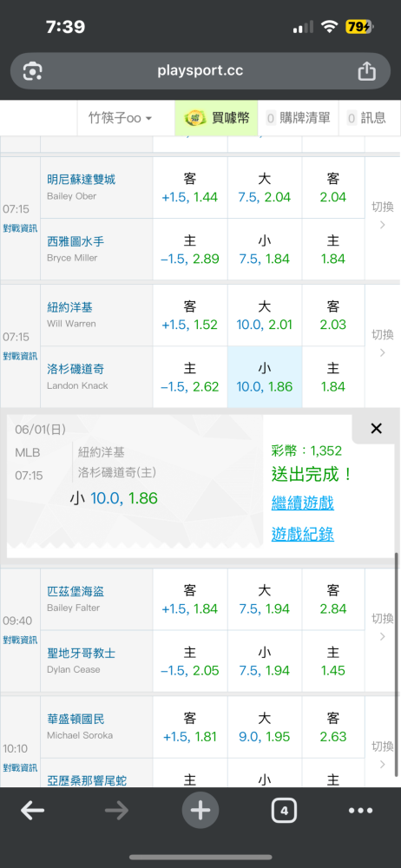Tap 切換 for the Yankees vs Dodgers game

click(x=382, y=342)
